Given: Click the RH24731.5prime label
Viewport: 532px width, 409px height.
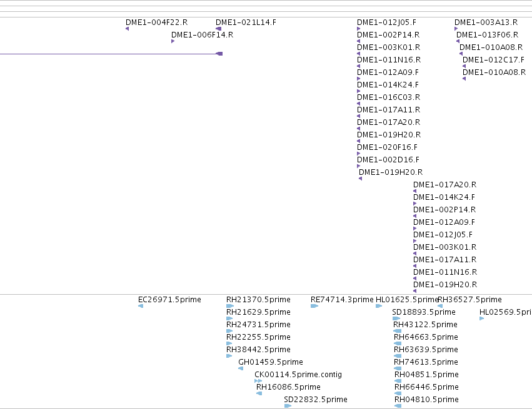Looking at the screenshot, I should pyautogui.click(x=258, y=325).
